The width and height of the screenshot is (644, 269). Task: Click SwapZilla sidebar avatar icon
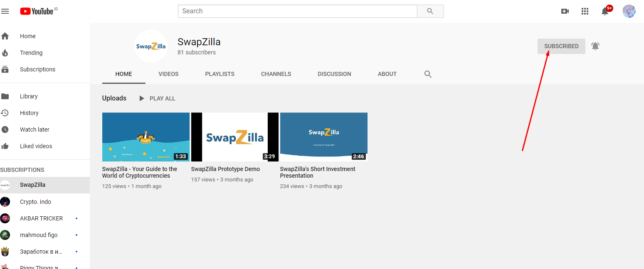[5, 185]
